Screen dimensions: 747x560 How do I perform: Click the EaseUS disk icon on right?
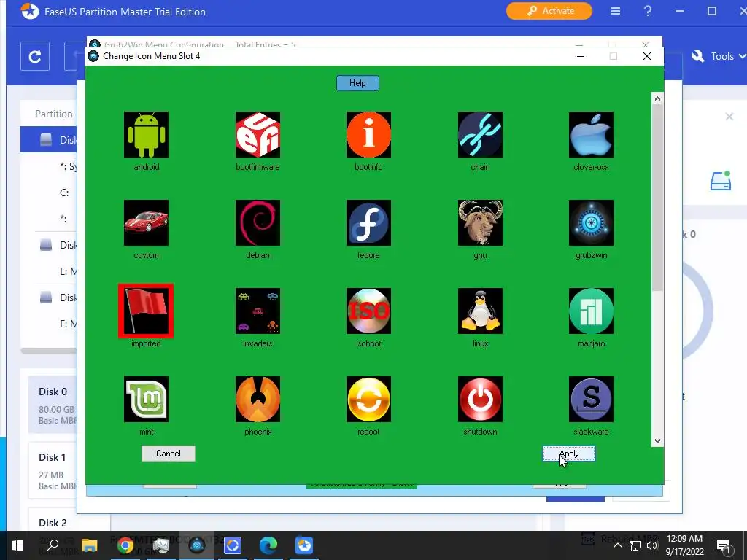pos(720,181)
